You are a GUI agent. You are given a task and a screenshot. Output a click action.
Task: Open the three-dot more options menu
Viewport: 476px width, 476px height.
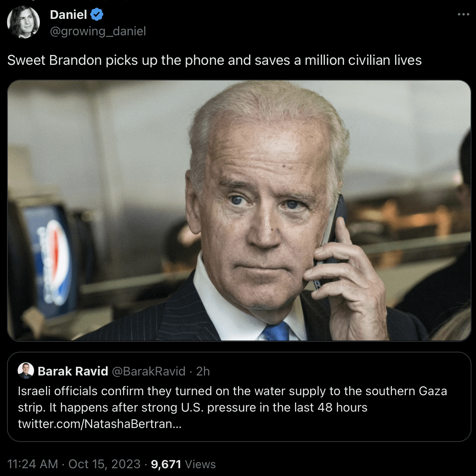[463, 14]
